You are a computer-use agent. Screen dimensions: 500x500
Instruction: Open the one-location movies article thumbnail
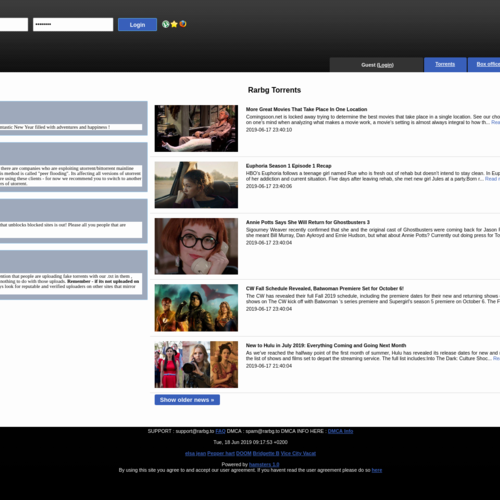point(196,128)
